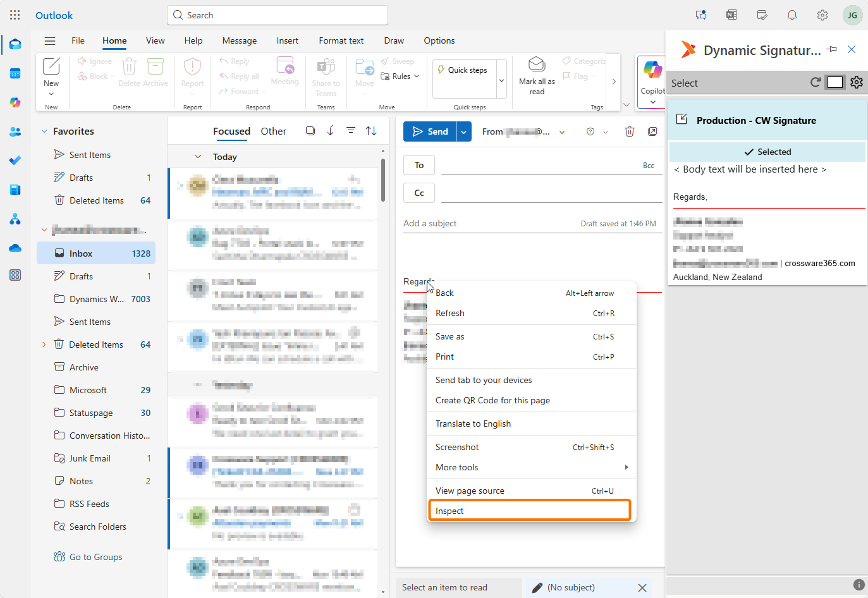This screenshot has height=598, width=868.
Task: Click the Send button
Action: coord(430,131)
